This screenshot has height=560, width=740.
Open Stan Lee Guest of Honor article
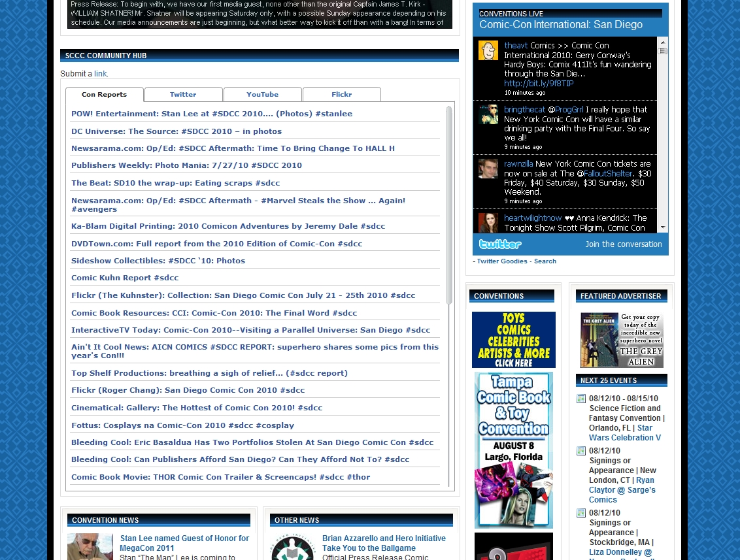pos(184,543)
